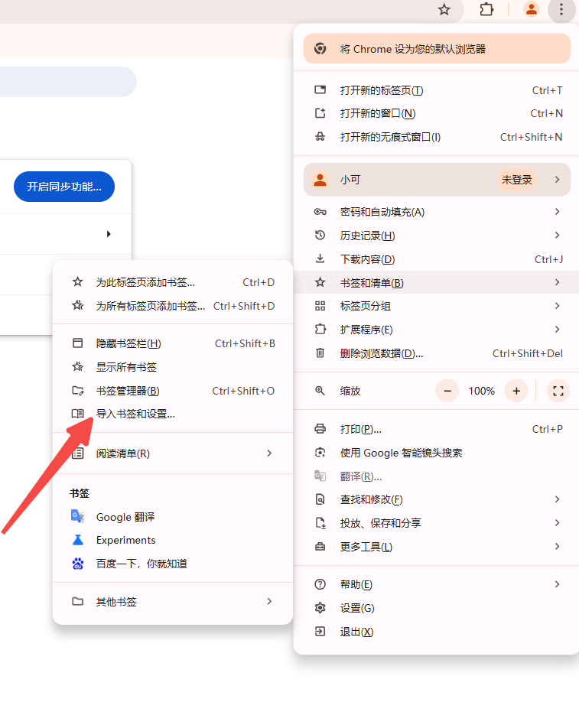This screenshot has width=579, height=728.
Task: Click the question mark icon beside 帮助
Action: (x=320, y=584)
